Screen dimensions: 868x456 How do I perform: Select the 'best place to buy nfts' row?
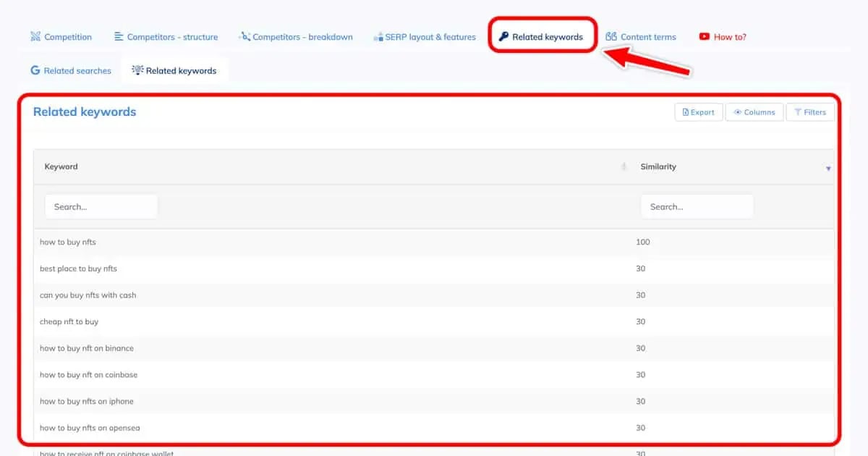(x=78, y=269)
